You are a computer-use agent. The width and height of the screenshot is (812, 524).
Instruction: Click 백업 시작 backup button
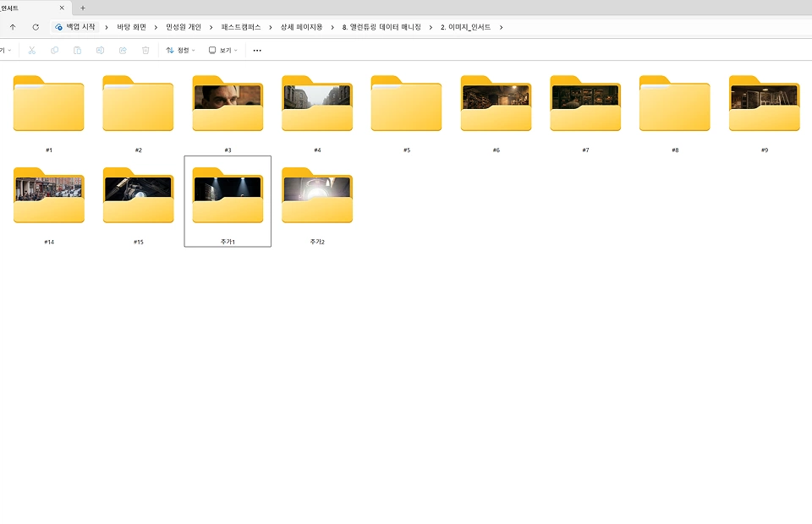[x=75, y=27]
